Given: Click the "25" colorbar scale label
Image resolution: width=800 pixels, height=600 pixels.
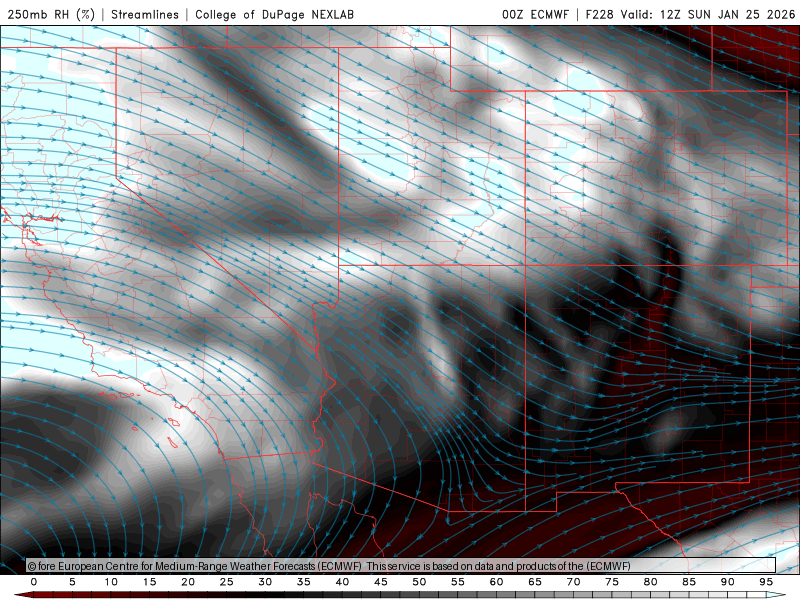Looking at the screenshot, I should tap(227, 582).
